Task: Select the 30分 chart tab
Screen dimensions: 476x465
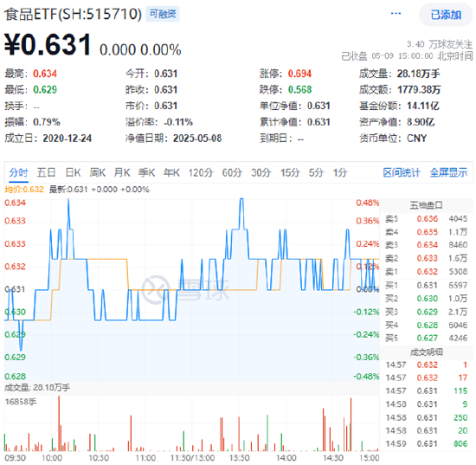Action: [x=261, y=172]
